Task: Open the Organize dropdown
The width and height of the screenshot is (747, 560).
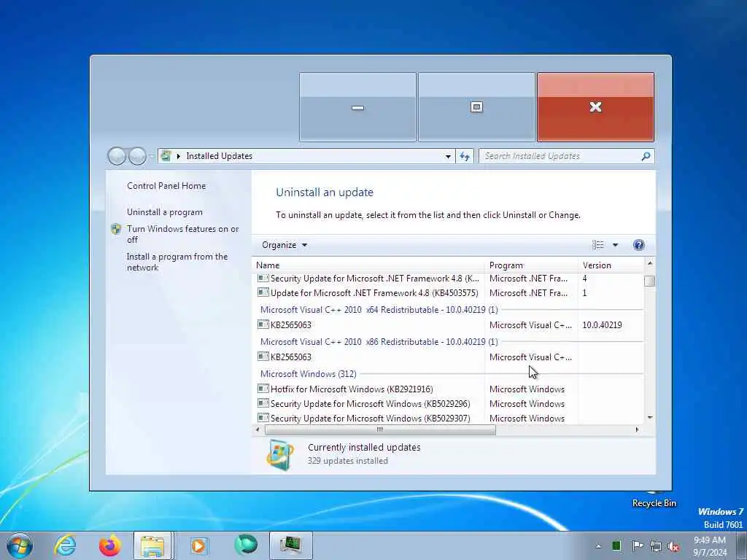Action: 285,245
